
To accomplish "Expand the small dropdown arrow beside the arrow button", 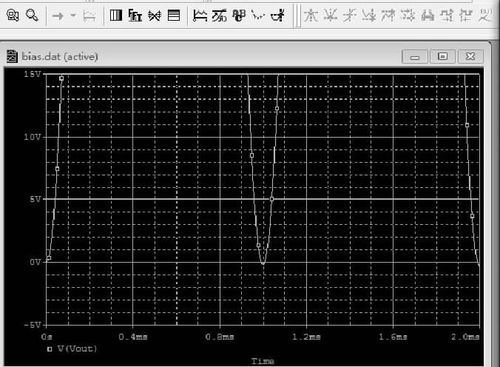I will click(x=73, y=15).
